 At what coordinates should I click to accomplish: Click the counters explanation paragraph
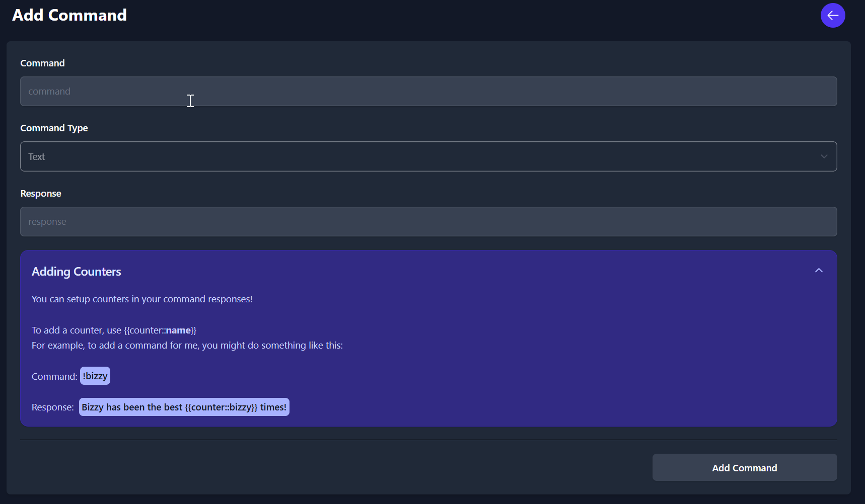(x=142, y=298)
